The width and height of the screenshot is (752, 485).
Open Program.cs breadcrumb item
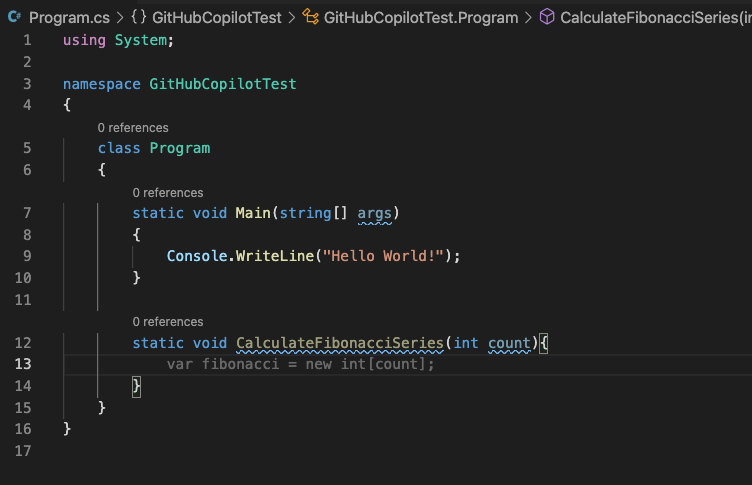coord(69,18)
